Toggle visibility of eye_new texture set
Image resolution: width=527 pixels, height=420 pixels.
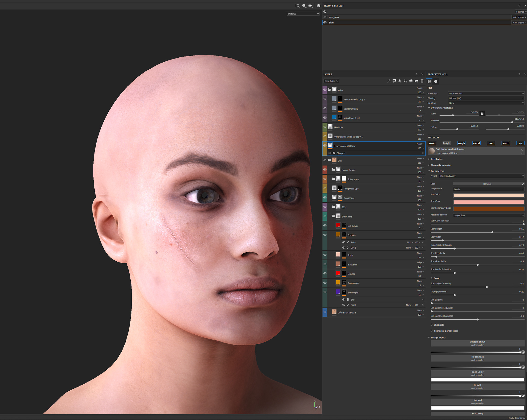(325, 17)
